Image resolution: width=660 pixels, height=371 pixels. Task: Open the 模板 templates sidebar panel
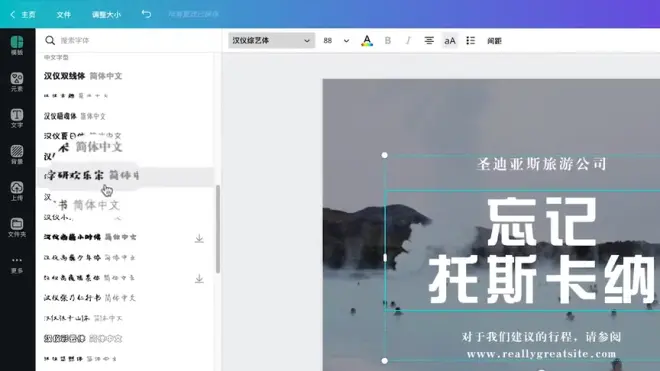(x=17, y=45)
